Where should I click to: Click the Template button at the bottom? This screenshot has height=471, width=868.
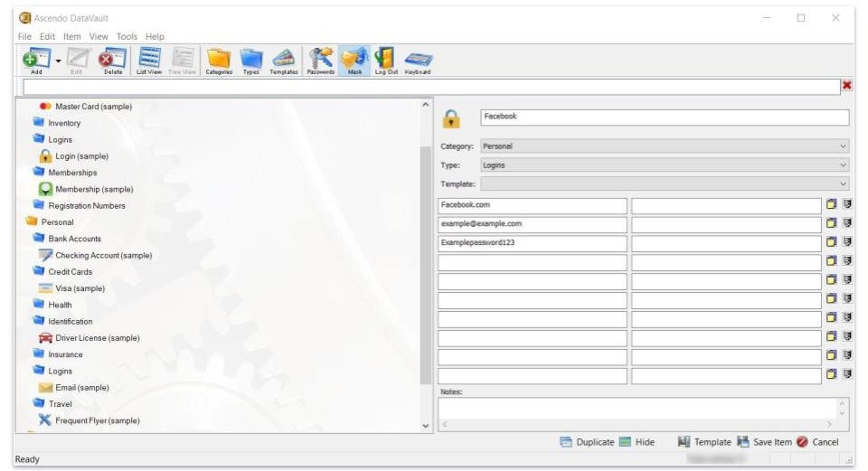704,442
